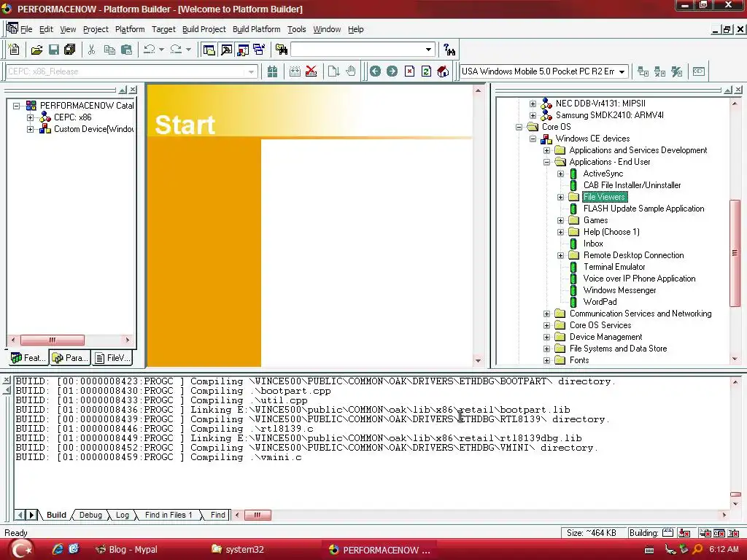Click the Paste clipboard icon
Viewport: 747px width, 560px height.
[126, 50]
